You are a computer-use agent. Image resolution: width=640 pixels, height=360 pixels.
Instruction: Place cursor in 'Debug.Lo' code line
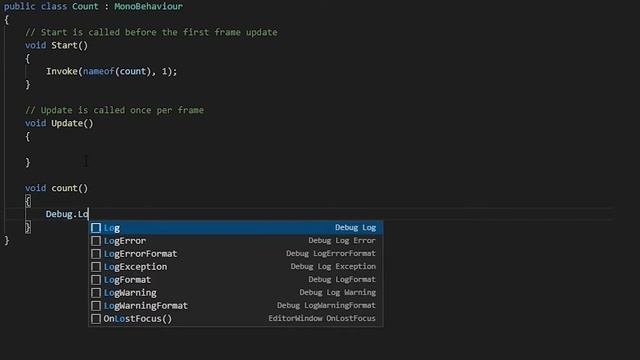[67, 214]
